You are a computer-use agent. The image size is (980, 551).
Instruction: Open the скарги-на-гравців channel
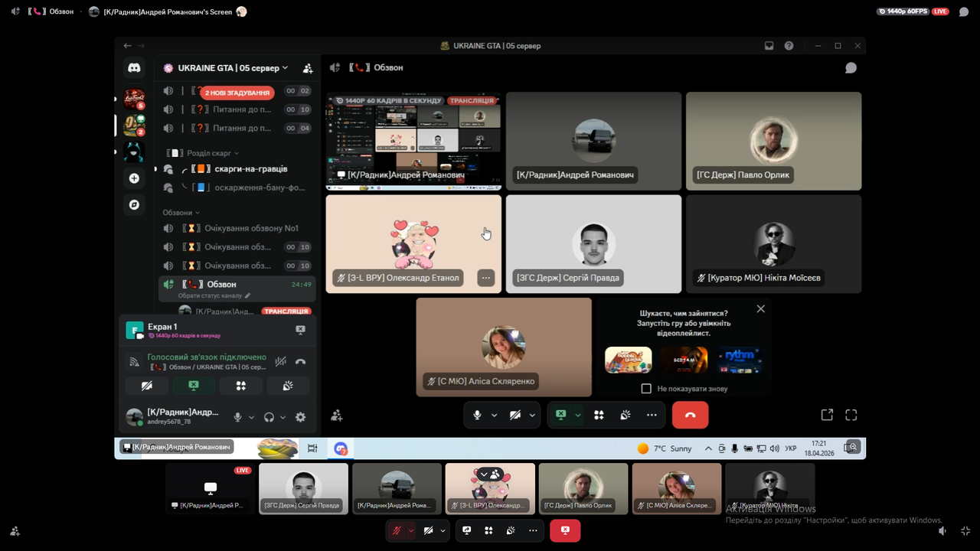pos(237,169)
